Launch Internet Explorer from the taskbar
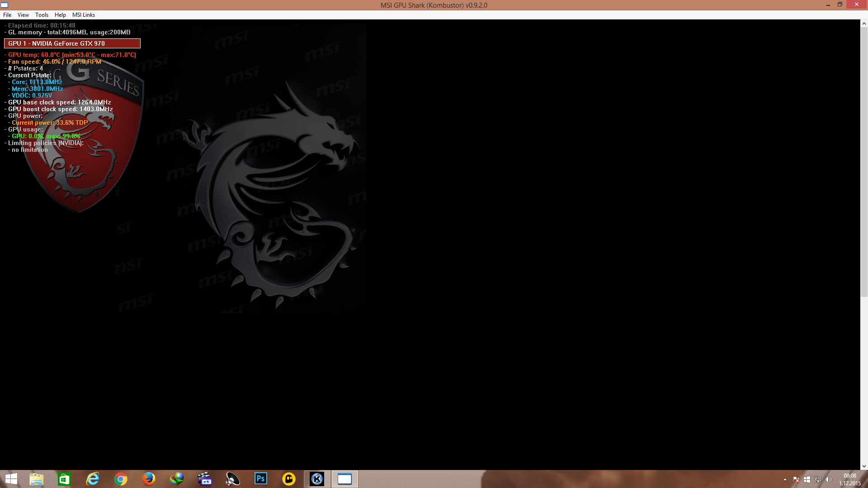 (93, 479)
